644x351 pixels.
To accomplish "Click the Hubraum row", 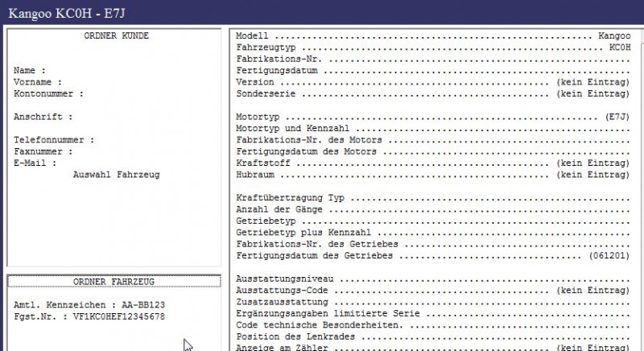I will point(433,175).
